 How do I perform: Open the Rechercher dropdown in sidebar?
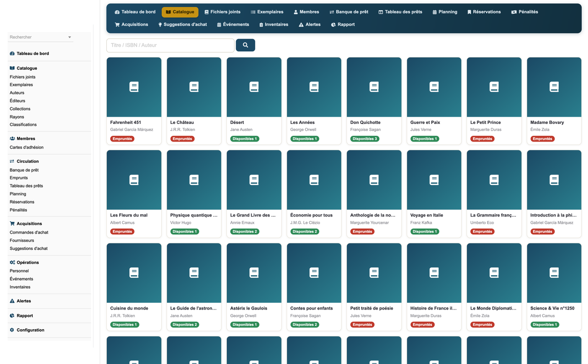click(41, 37)
